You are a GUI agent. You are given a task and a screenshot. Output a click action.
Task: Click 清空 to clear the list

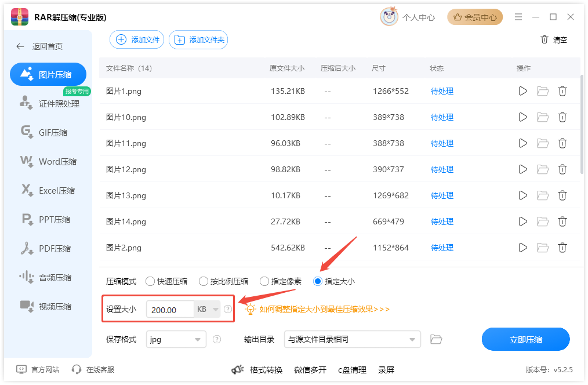[554, 40]
